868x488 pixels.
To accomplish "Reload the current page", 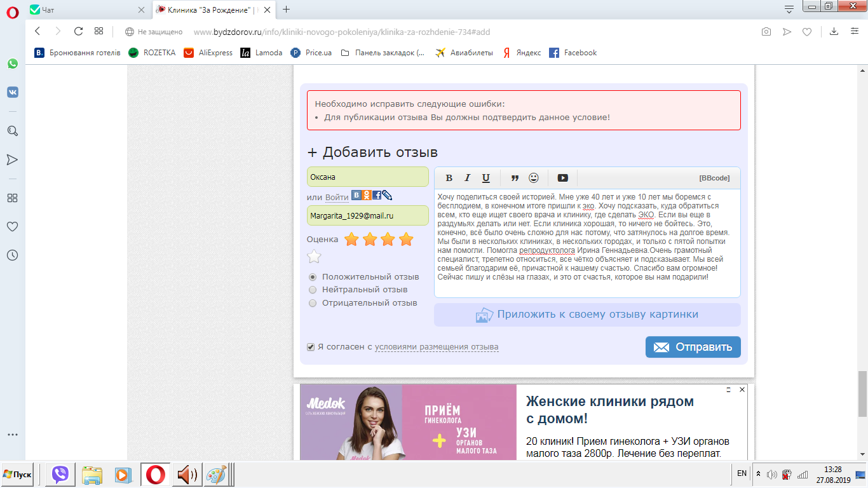I will point(79,31).
